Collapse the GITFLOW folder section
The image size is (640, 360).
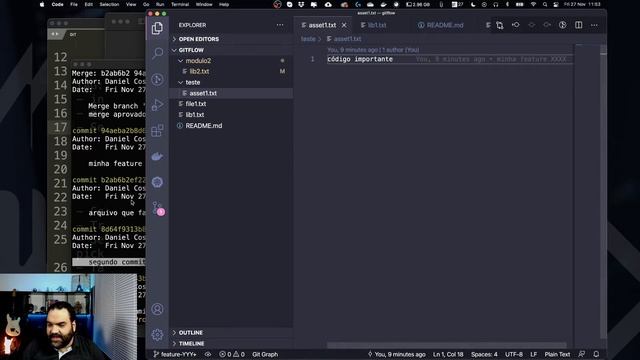pyautogui.click(x=231, y=50)
